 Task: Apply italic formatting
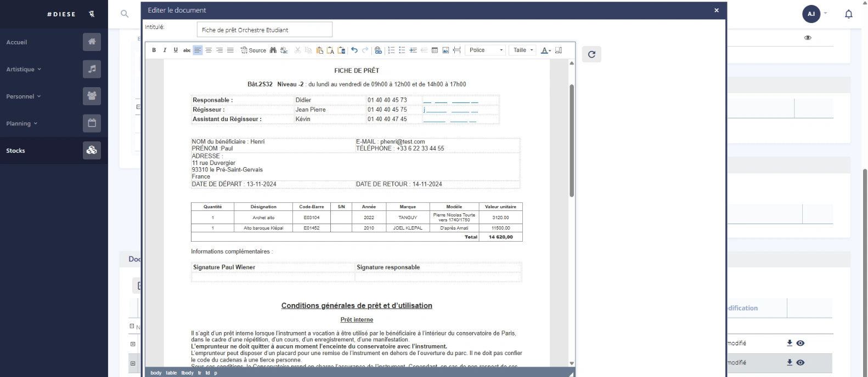(165, 50)
